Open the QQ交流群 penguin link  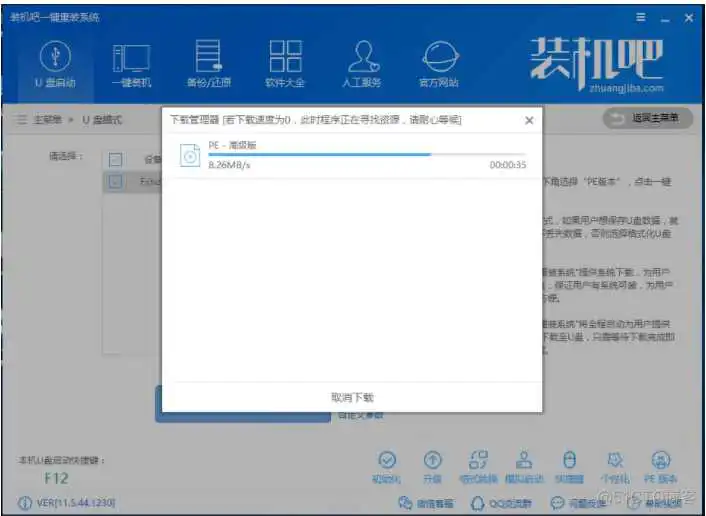500,503
